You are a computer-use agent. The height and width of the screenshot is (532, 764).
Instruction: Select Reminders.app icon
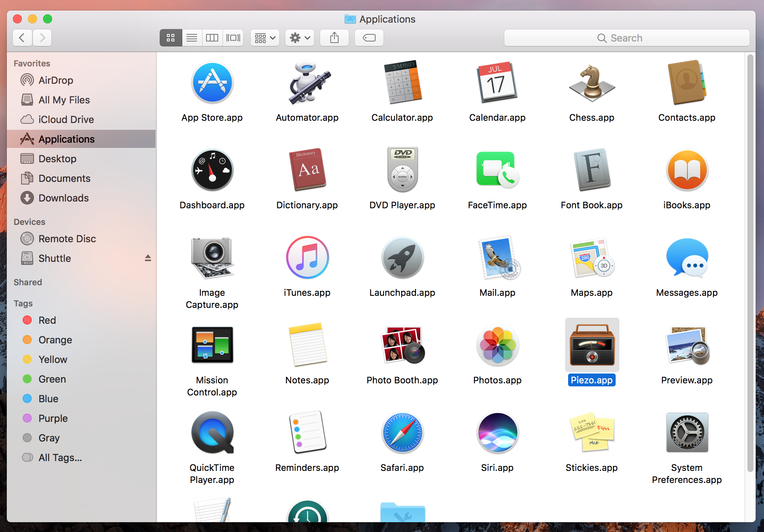coord(307,432)
